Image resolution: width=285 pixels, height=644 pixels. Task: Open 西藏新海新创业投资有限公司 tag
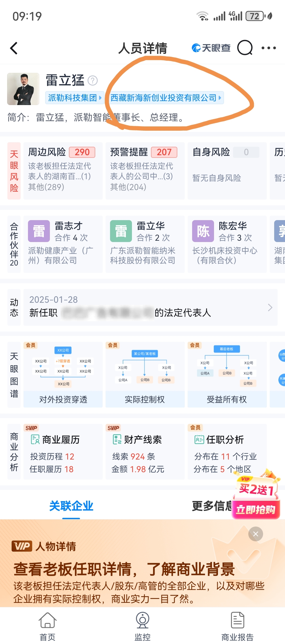(166, 98)
